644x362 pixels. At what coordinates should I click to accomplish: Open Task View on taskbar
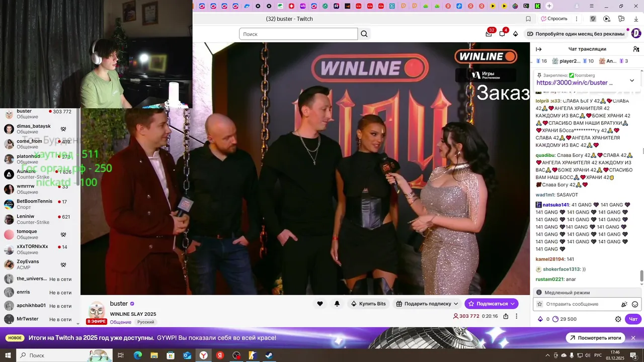[121, 355]
